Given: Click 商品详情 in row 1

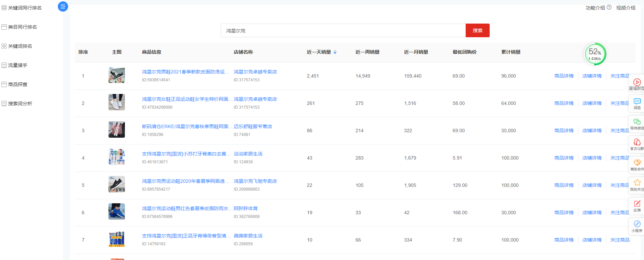Looking at the screenshot, I should tap(564, 76).
